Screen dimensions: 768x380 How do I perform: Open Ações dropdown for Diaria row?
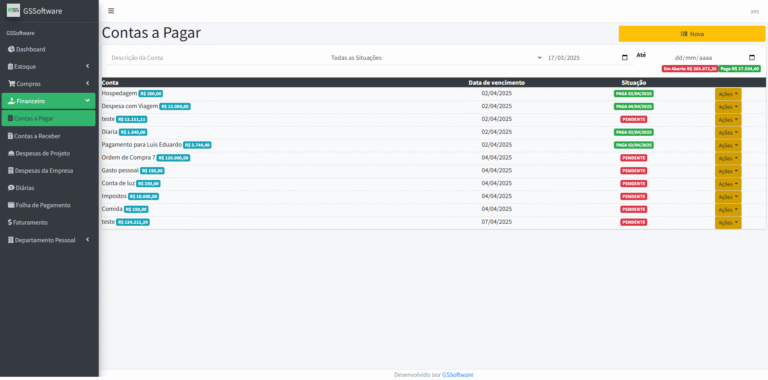728,133
